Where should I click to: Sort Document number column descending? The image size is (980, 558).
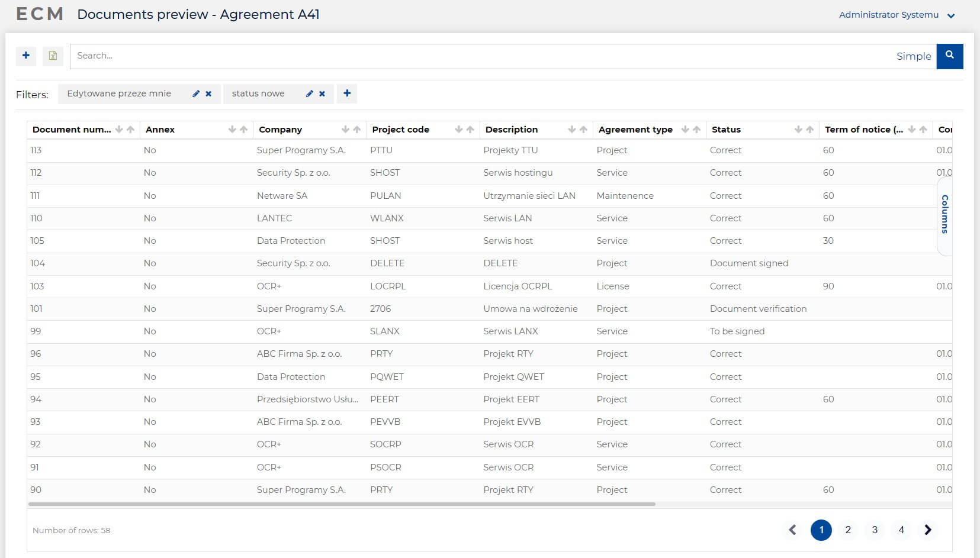coord(119,130)
